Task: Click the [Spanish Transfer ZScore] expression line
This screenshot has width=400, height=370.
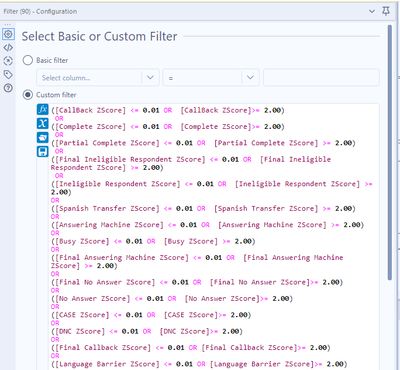Action: pyautogui.click(x=203, y=209)
